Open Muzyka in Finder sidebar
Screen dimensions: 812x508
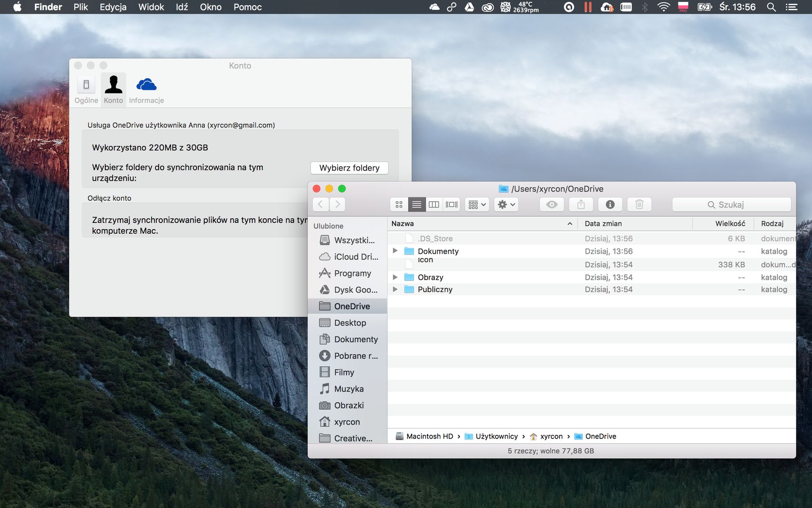347,389
